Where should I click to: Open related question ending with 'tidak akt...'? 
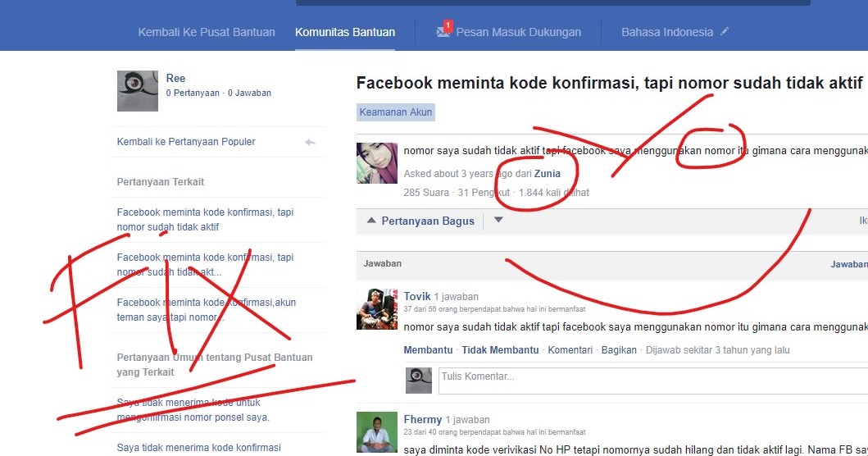pyautogui.click(x=206, y=265)
